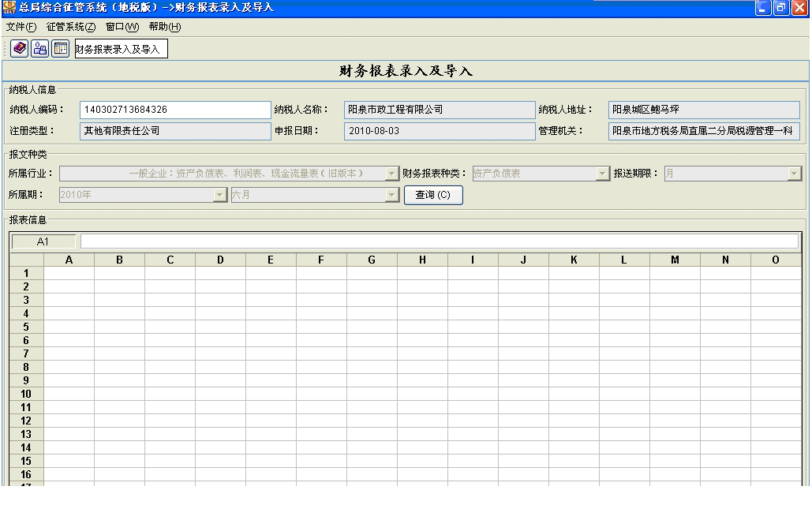This screenshot has height=505, width=812.
Task: Click spreadsheet cell A1
Action: click(69, 273)
